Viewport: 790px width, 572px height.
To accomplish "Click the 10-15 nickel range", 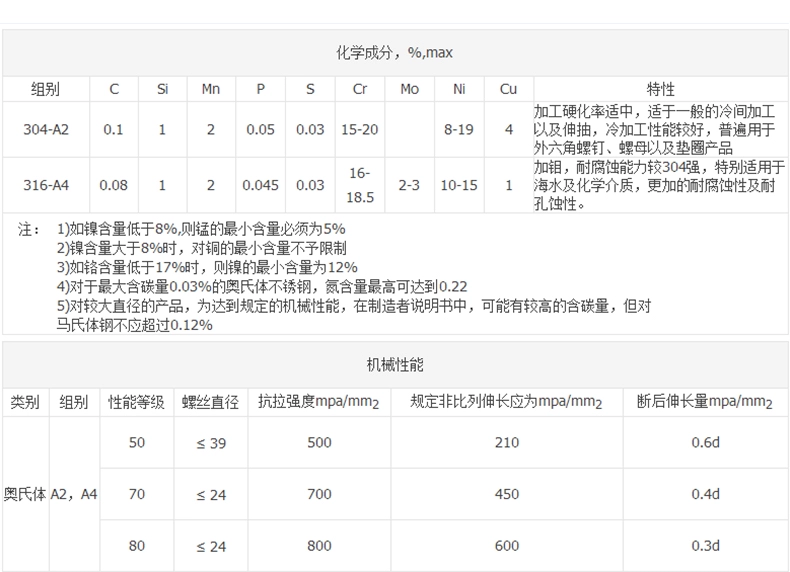I will (459, 185).
